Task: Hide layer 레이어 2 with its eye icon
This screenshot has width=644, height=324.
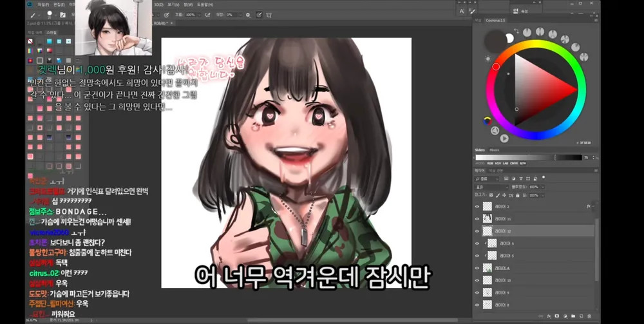Action: (477, 206)
